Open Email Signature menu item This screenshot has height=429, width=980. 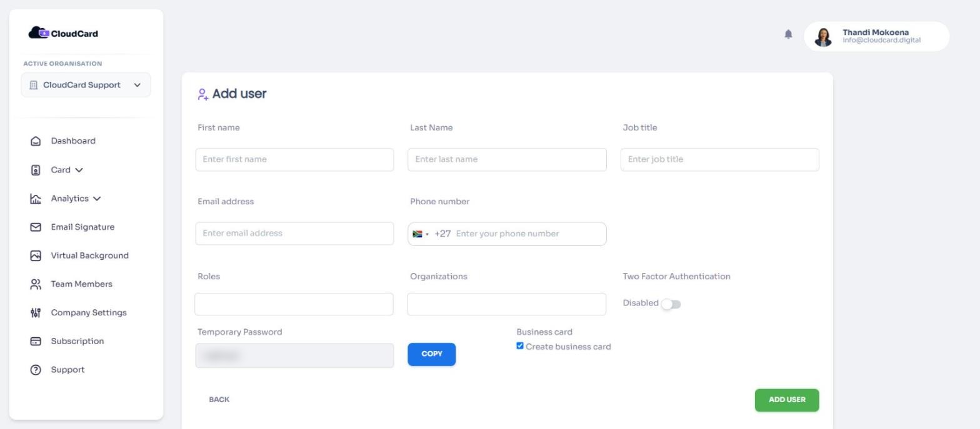(82, 227)
